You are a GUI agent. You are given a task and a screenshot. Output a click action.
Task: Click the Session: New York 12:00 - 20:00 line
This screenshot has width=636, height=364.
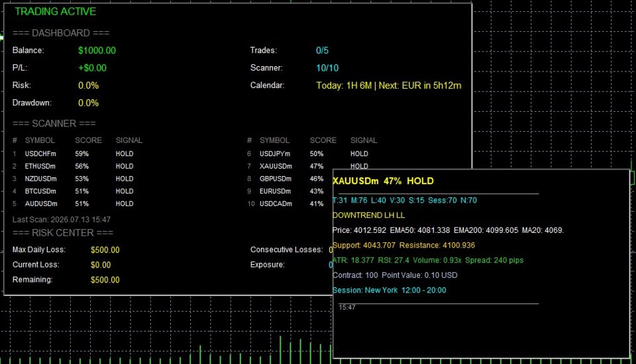pyautogui.click(x=389, y=291)
